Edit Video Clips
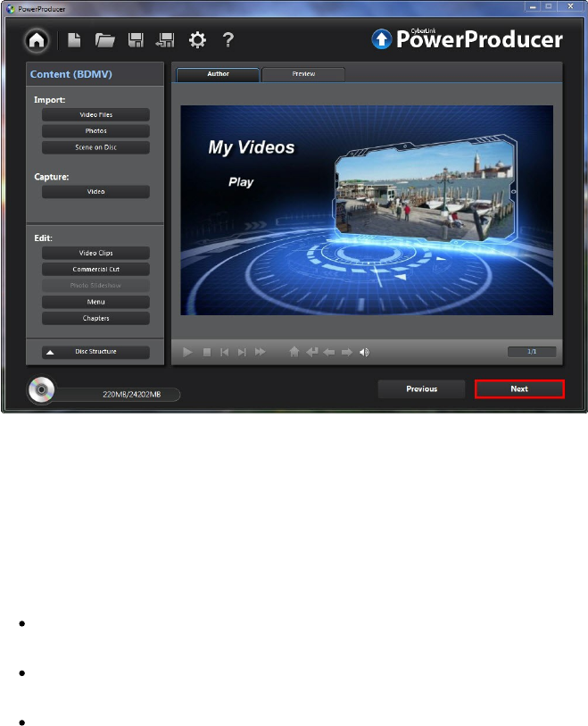The width and height of the screenshot is (588, 726). [95, 253]
